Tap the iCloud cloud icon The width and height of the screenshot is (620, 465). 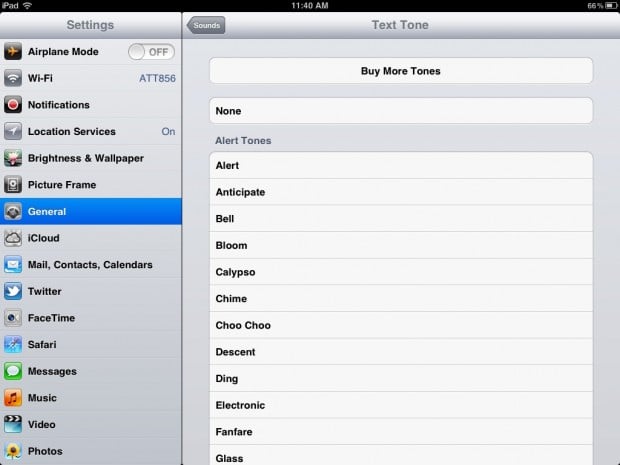click(x=13, y=238)
